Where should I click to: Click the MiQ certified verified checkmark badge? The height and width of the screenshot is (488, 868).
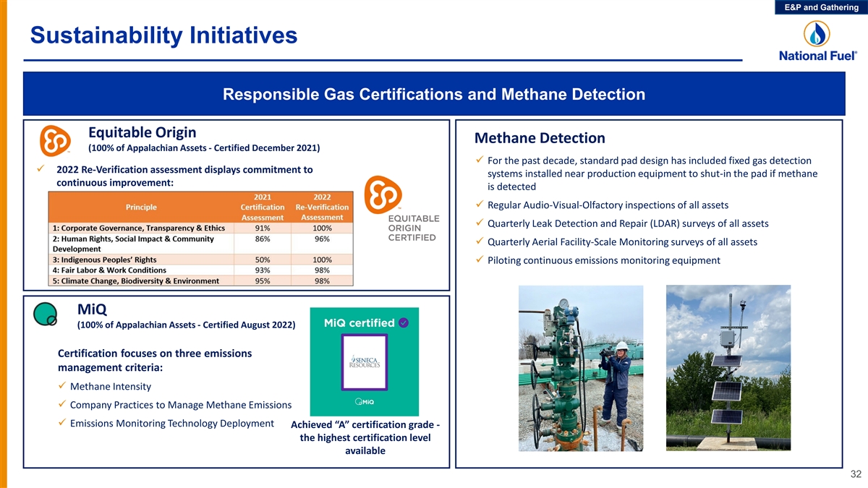click(x=404, y=322)
